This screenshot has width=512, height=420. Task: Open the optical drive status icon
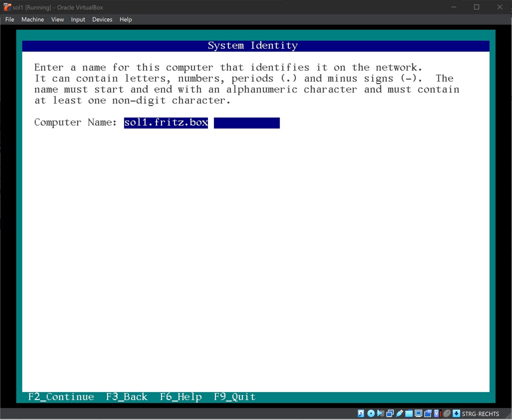coord(371,414)
